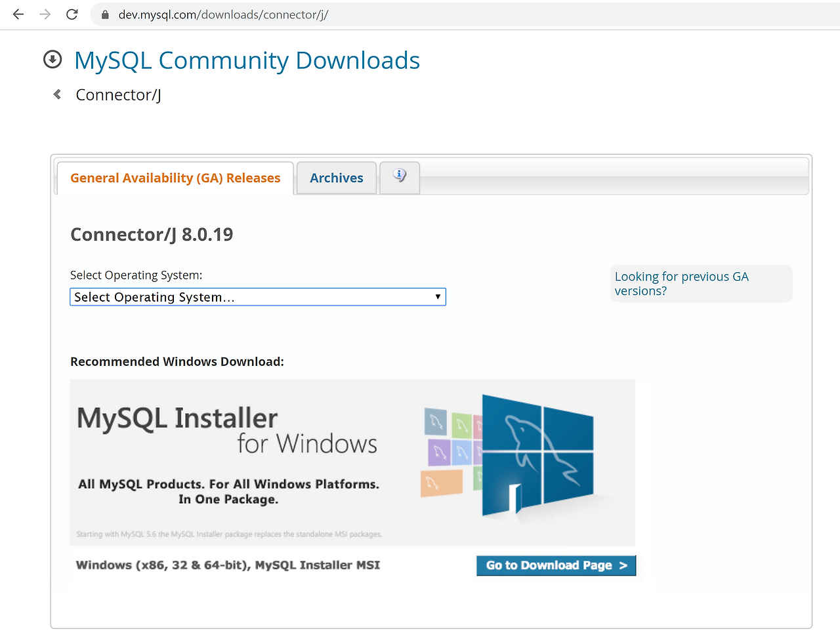Open the Select Operating System dropdown
The width and height of the screenshot is (840, 642).
[x=258, y=296]
